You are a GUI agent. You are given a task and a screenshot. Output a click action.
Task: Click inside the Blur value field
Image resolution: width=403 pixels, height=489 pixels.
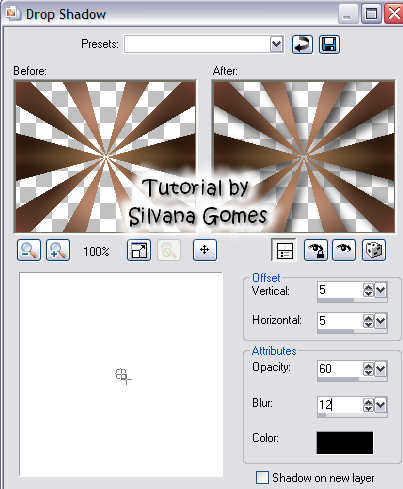pyautogui.click(x=339, y=405)
